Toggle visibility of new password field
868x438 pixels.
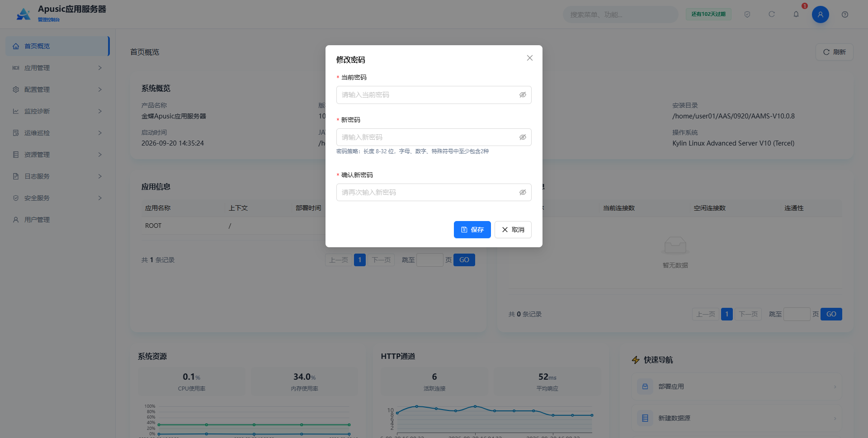point(523,137)
